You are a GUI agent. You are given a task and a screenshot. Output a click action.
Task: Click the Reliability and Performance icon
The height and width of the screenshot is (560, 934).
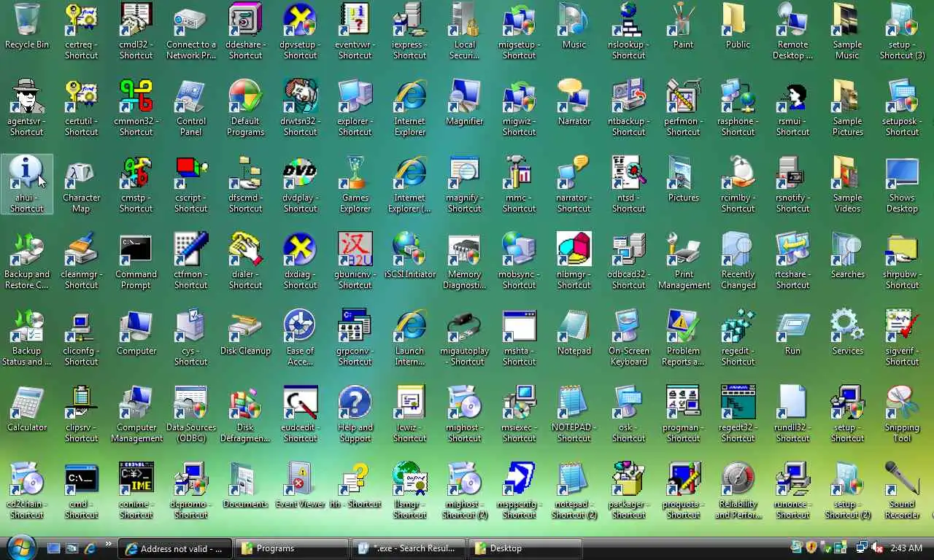[738, 491]
